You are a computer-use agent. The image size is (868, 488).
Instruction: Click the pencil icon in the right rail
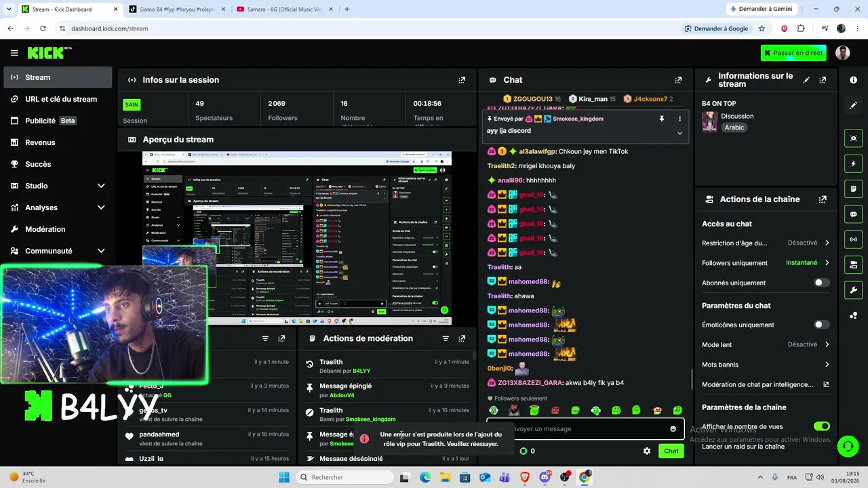pyautogui.click(x=853, y=106)
